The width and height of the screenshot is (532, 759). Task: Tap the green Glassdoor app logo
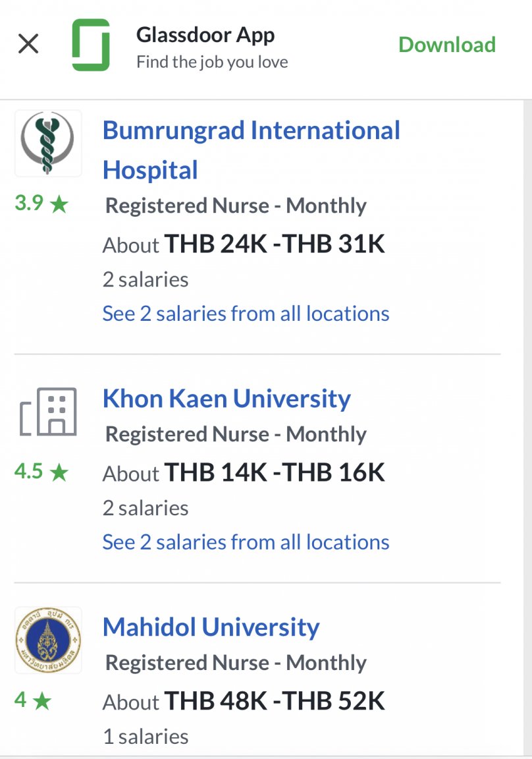pyautogui.click(x=91, y=45)
